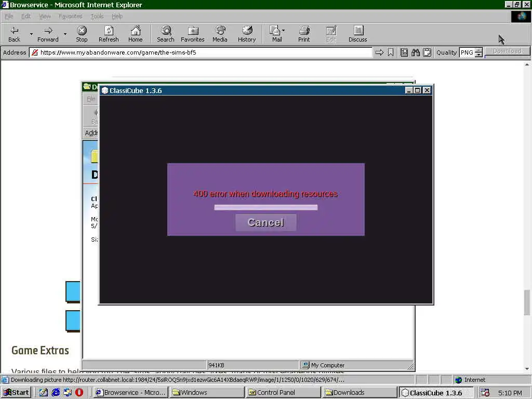Open the File menu in Internet Explorer
532x399 pixels.
(x=9, y=16)
